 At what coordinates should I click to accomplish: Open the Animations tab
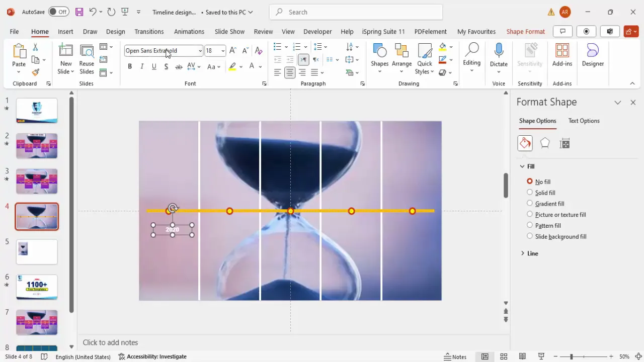click(189, 31)
